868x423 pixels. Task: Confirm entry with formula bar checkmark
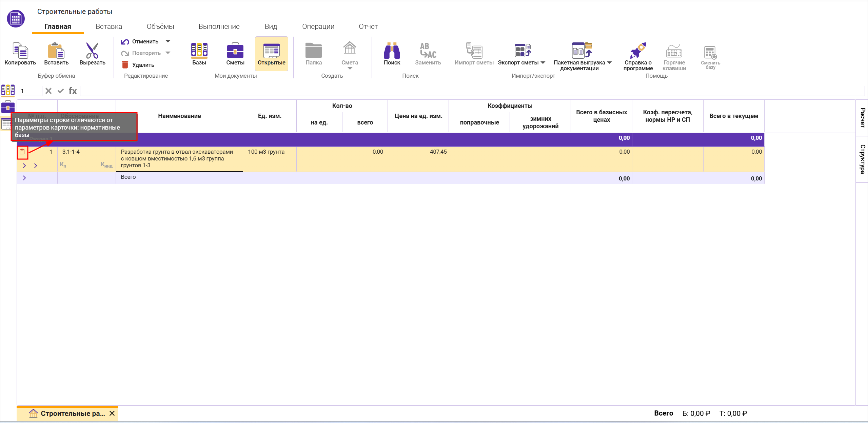tap(61, 91)
